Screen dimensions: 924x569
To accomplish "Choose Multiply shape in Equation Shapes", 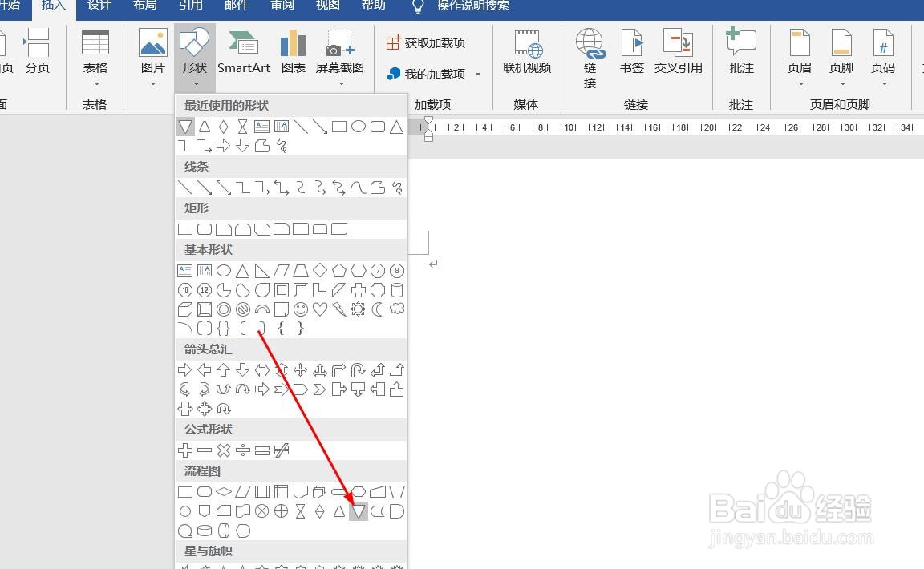I will (x=223, y=450).
